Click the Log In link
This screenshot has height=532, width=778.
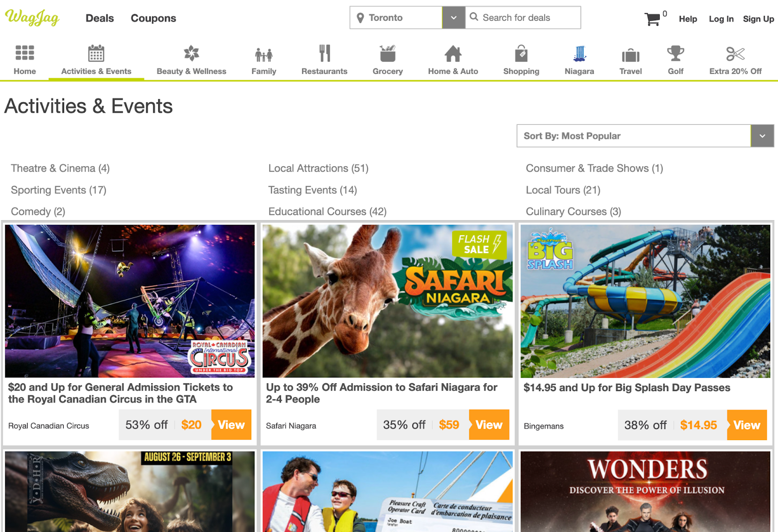click(x=721, y=19)
